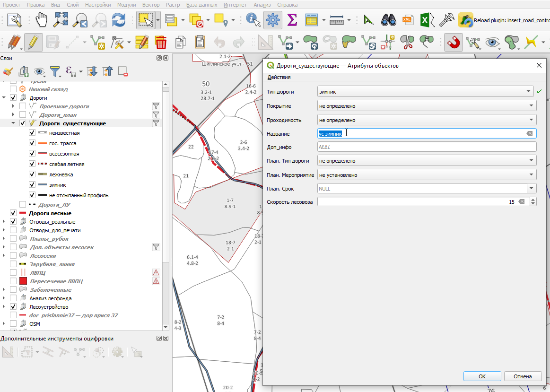The width and height of the screenshot is (550, 392).
Task: Enable the Лесосеки layer checkbox
Action: point(13,256)
